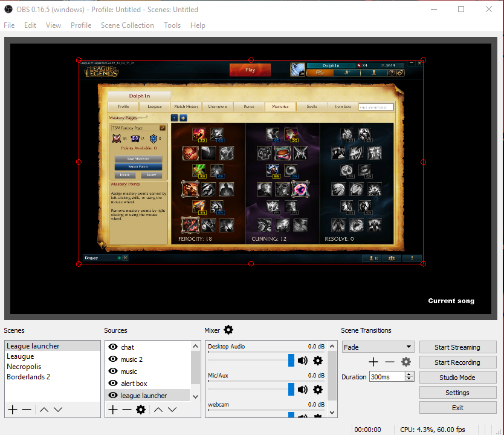Enable Studio Mode
The height and width of the screenshot is (435, 504).
(457, 378)
